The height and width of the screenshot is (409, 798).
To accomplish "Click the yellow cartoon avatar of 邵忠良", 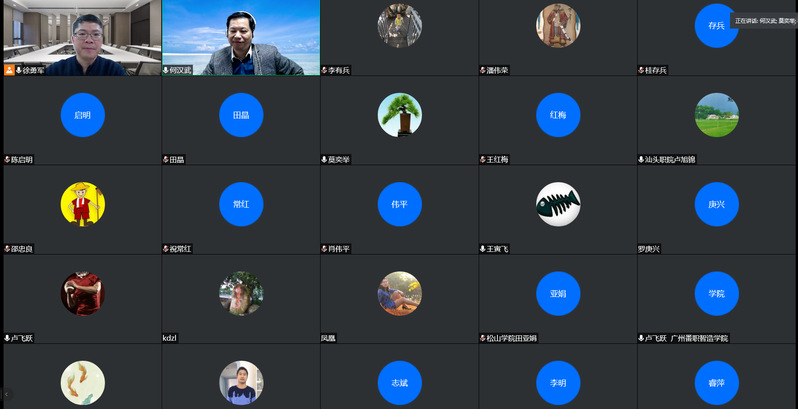I will (x=82, y=204).
